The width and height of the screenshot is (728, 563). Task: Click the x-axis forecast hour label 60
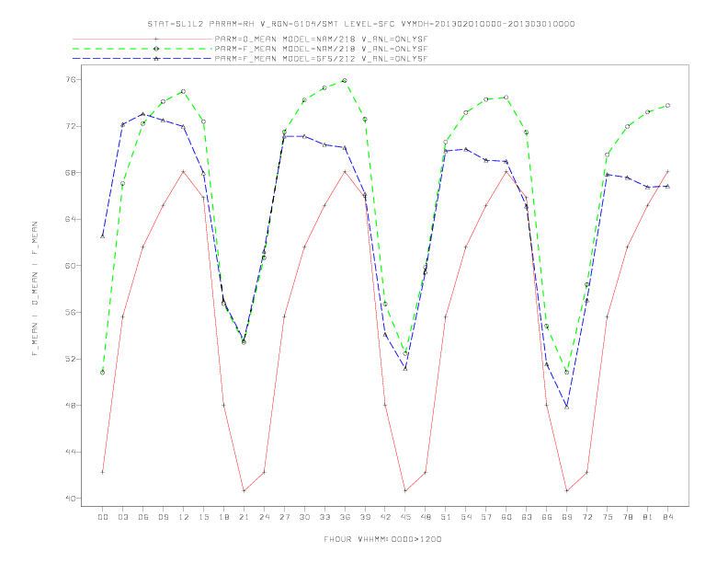coord(506,517)
